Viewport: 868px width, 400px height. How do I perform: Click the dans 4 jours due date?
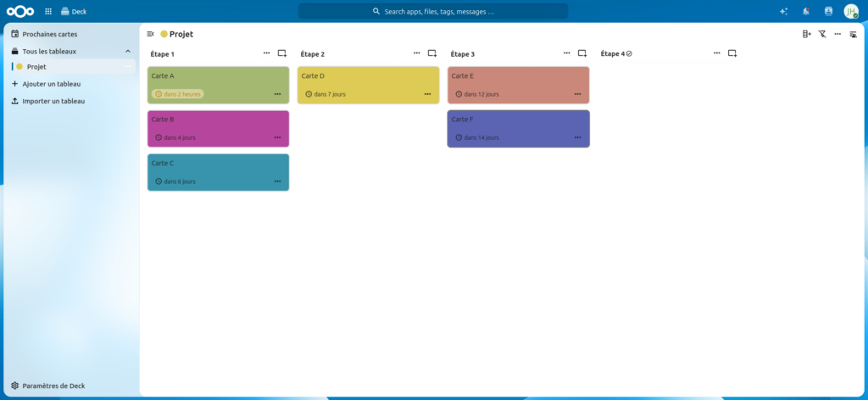pyautogui.click(x=175, y=137)
